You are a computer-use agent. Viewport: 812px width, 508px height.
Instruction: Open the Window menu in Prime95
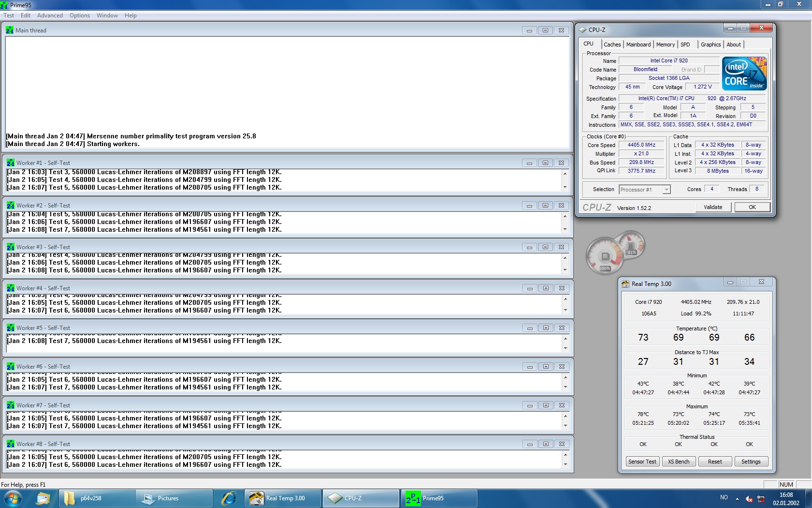coord(107,15)
